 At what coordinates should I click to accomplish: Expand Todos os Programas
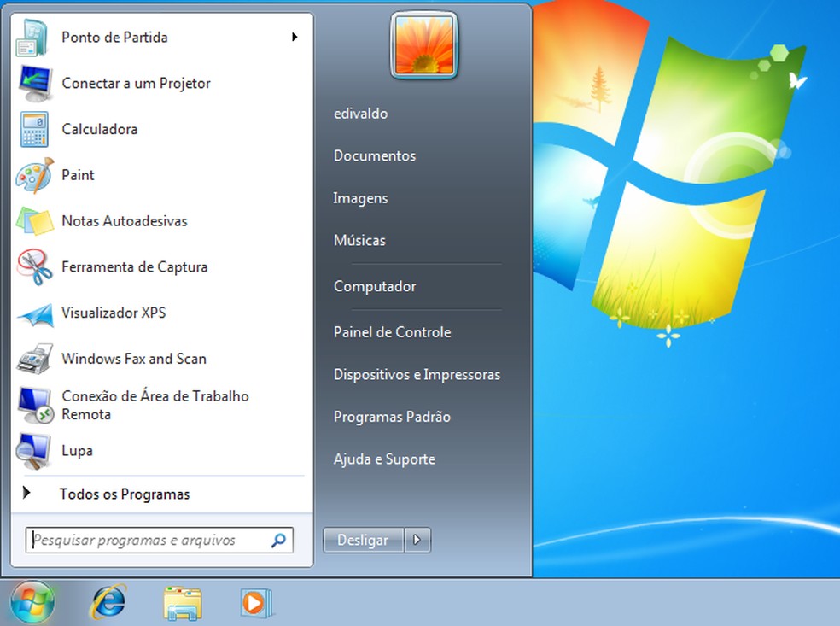pos(125,494)
